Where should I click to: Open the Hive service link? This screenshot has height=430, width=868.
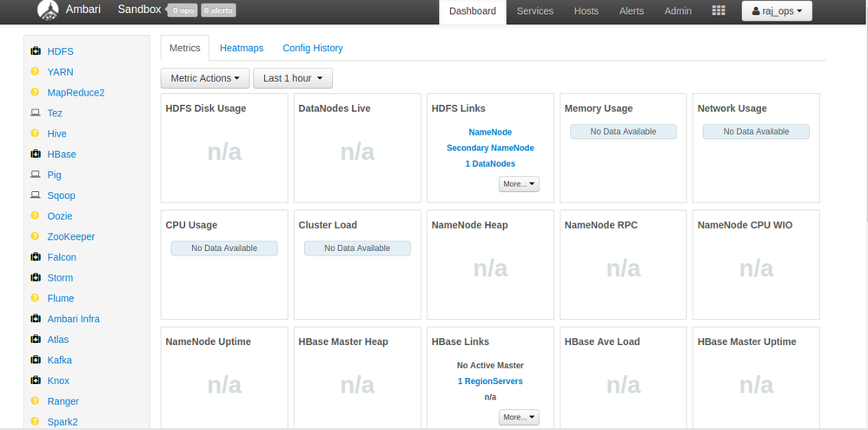click(x=57, y=134)
